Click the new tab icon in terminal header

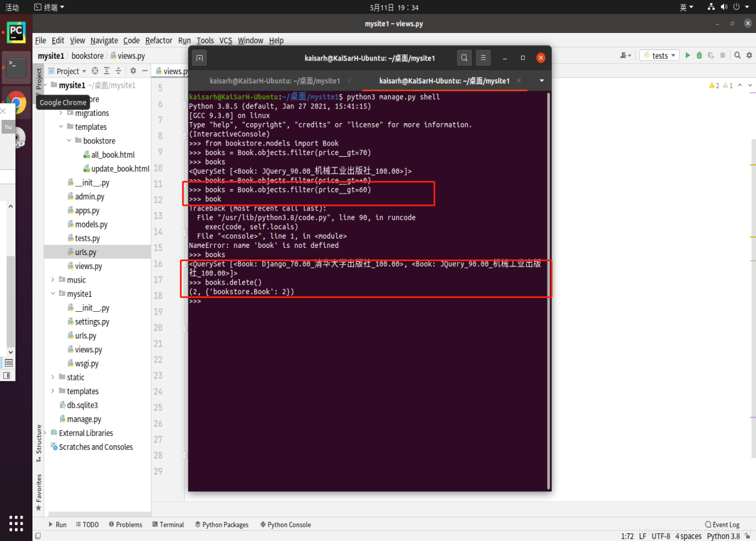[199, 58]
